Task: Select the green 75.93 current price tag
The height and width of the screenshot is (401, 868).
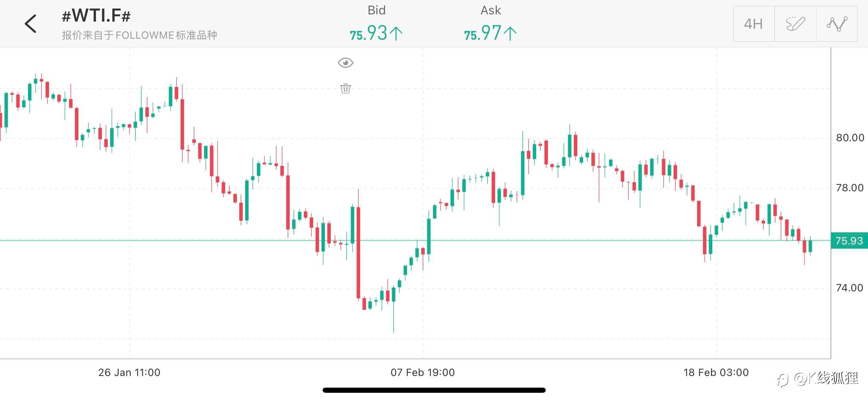Action: pyautogui.click(x=849, y=241)
